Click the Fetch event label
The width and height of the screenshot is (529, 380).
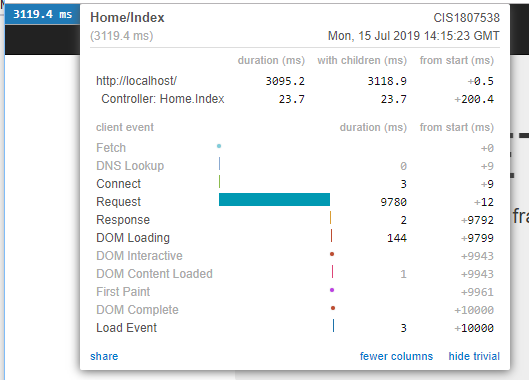pyautogui.click(x=111, y=148)
